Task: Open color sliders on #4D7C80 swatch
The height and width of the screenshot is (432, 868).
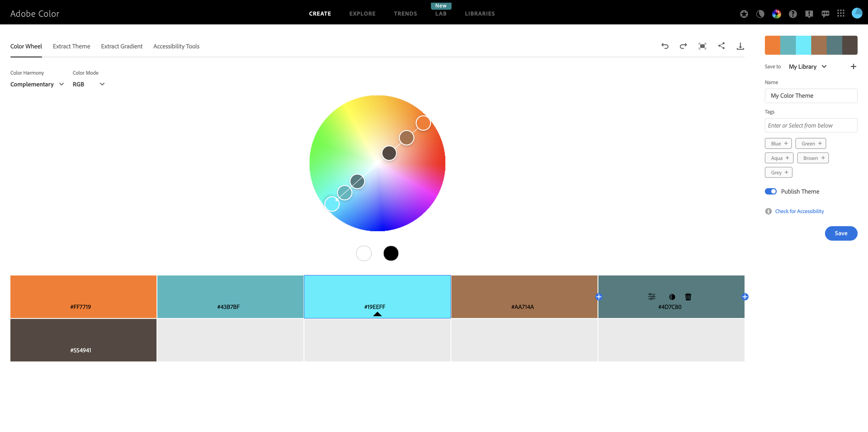Action: pos(652,297)
